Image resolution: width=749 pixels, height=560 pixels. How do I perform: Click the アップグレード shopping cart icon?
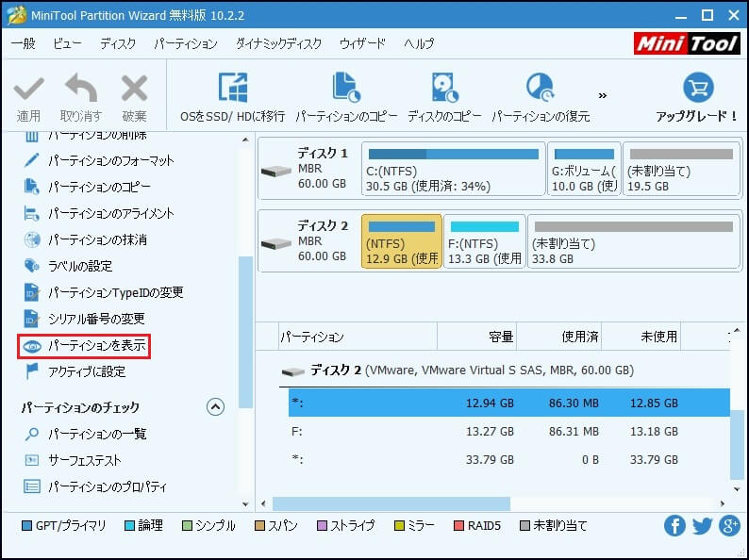tap(698, 88)
